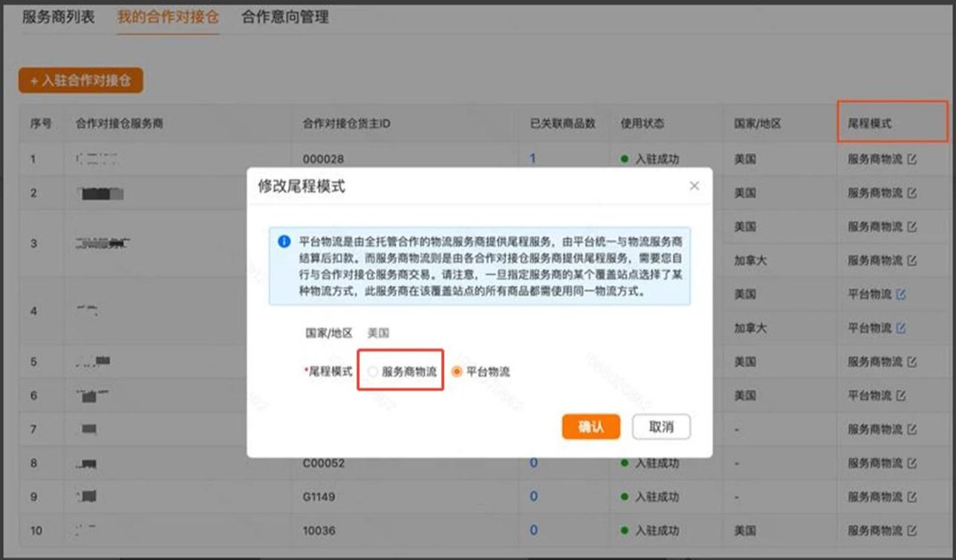关闭修改尾程模式弹窗
This screenshot has width=956, height=560.
coord(694,186)
